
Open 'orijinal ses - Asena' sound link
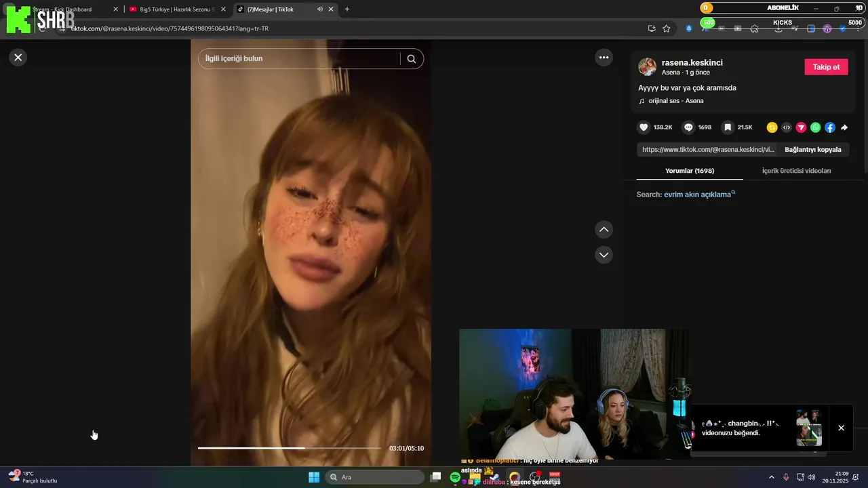point(676,101)
